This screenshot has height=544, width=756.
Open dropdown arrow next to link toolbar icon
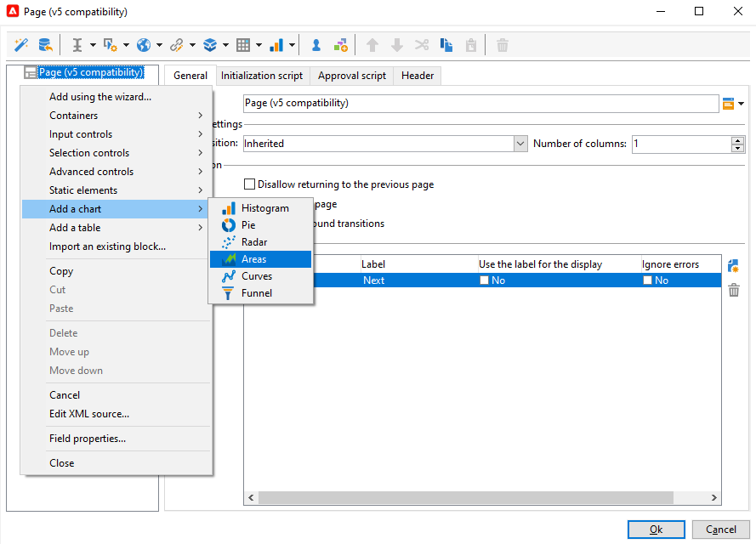coord(192,45)
